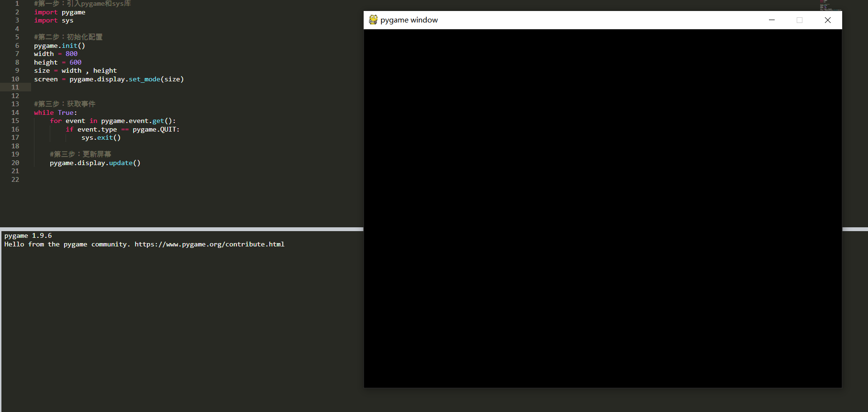Click line number 1 in the gutter
This screenshot has height=412, width=868.
coord(17,3)
